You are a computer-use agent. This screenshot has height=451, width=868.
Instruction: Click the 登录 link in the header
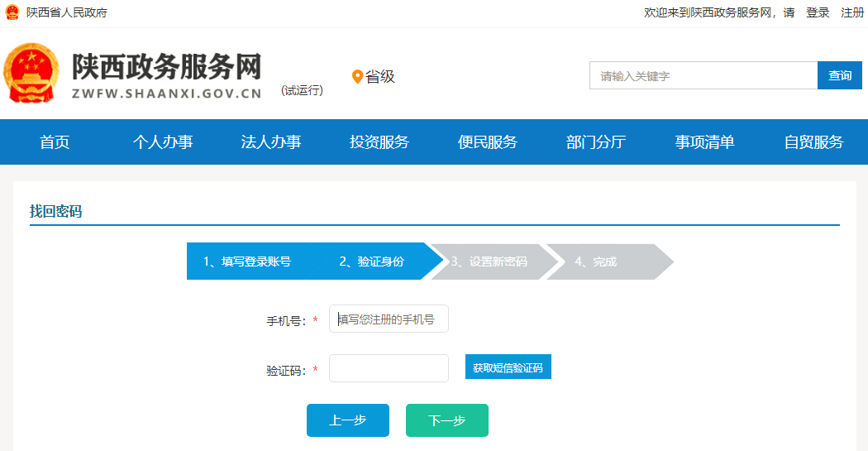818,12
